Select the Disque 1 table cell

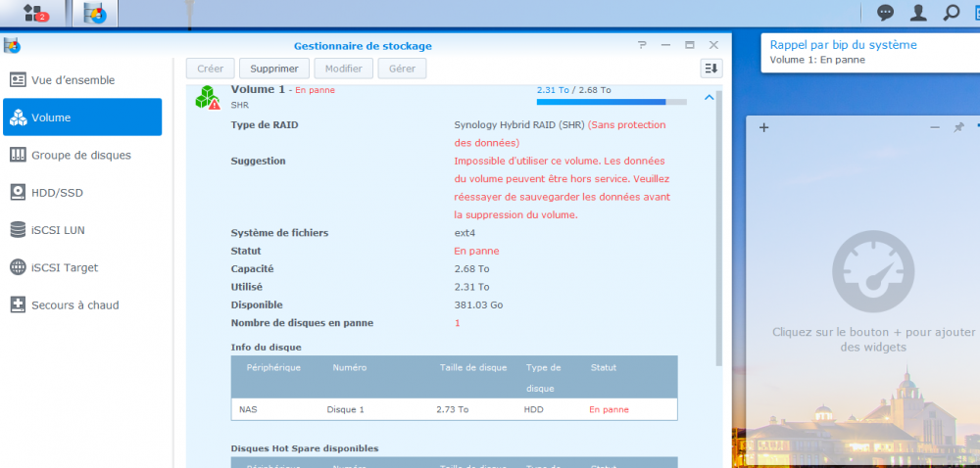click(345, 410)
